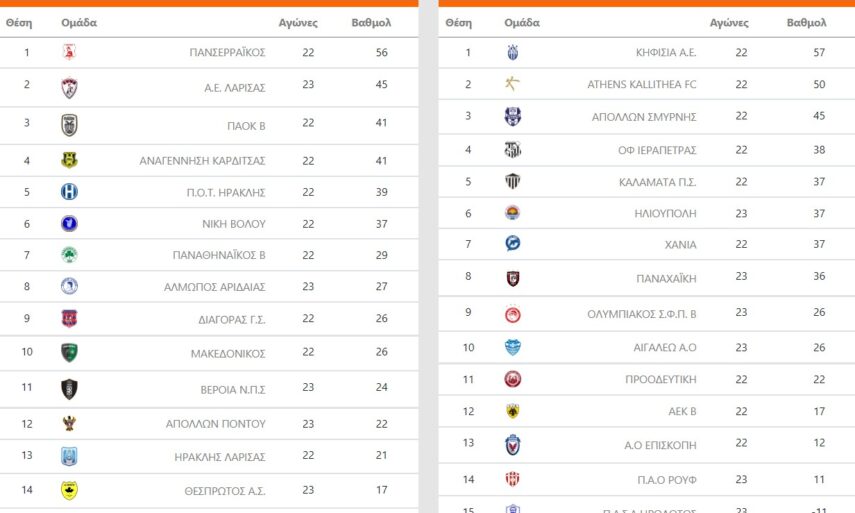Click the Χανιά blue round logo
The image size is (855, 513).
coord(513,243)
